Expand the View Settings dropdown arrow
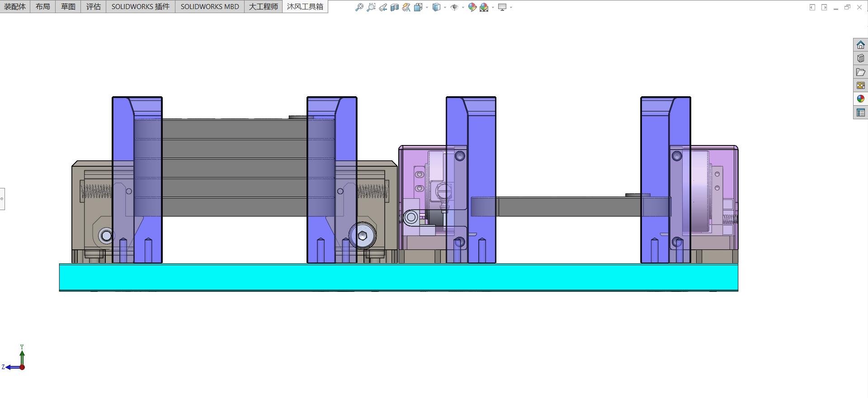This screenshot has width=868, height=398. coord(511,7)
